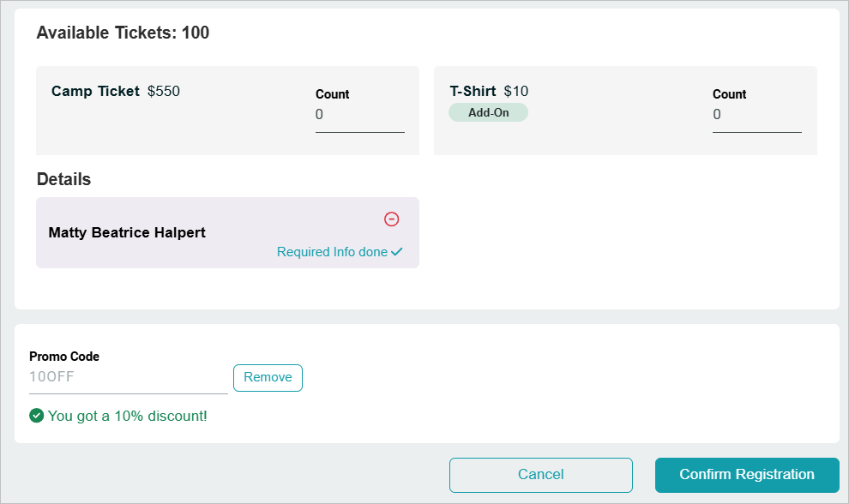Click the $10 T-Shirt price

coord(516,91)
